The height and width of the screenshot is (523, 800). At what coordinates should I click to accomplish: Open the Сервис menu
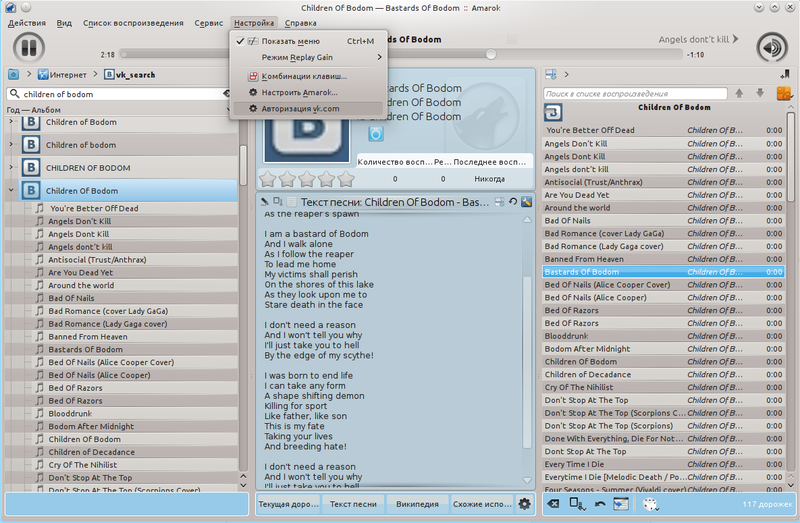pos(209,23)
